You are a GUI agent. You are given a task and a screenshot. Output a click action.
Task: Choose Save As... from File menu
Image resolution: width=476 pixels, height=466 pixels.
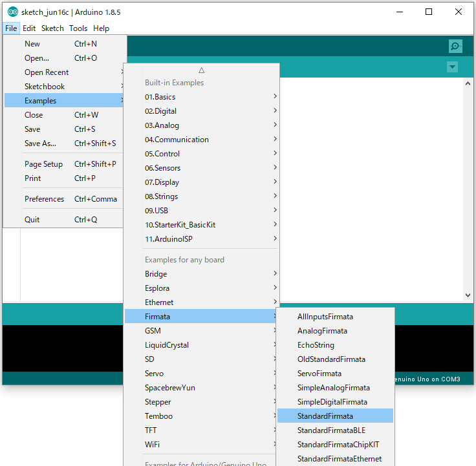tap(64, 143)
